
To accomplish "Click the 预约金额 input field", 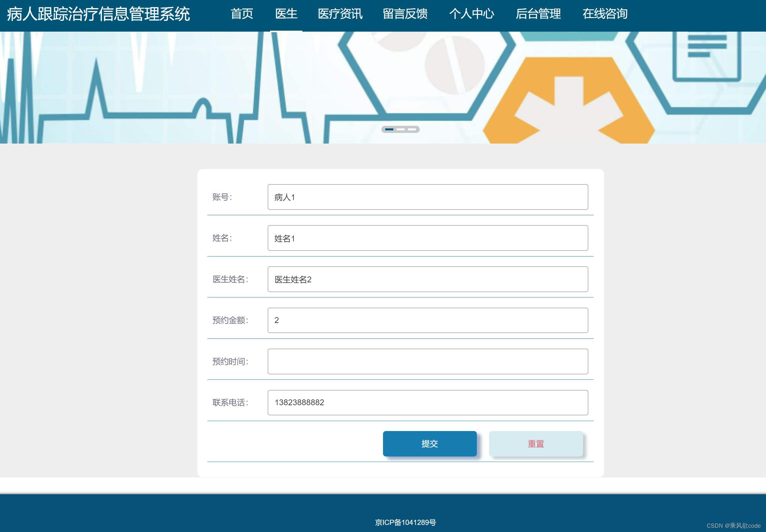I will [x=428, y=320].
